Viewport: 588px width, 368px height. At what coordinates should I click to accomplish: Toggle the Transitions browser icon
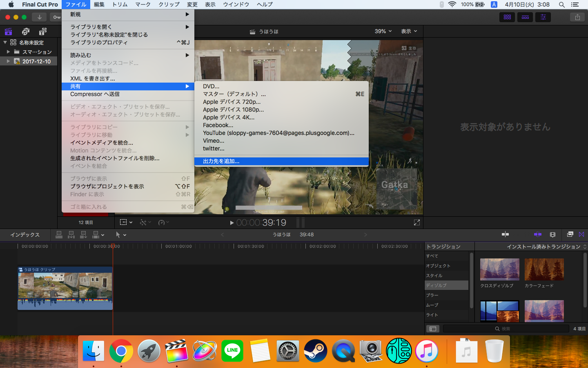click(x=581, y=234)
